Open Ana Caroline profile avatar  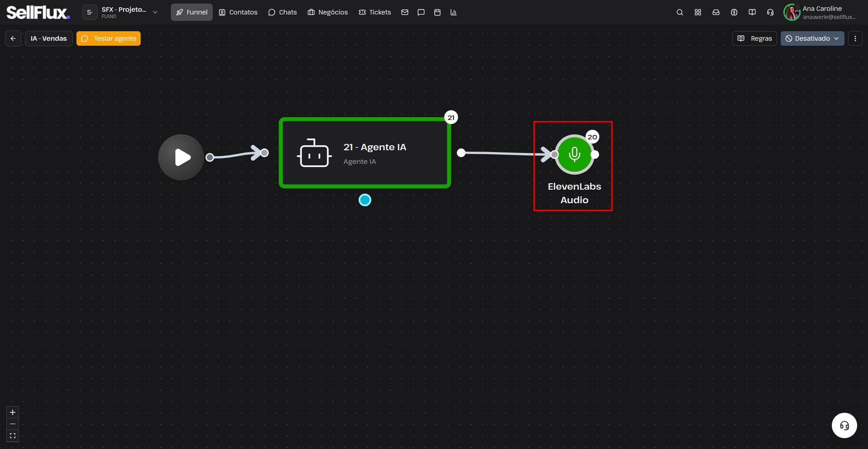[792, 12]
